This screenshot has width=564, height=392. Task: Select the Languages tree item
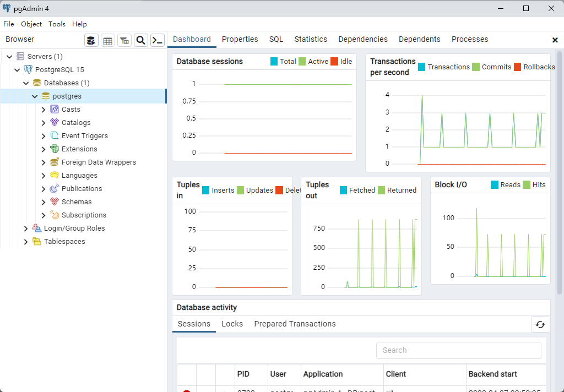(x=79, y=176)
